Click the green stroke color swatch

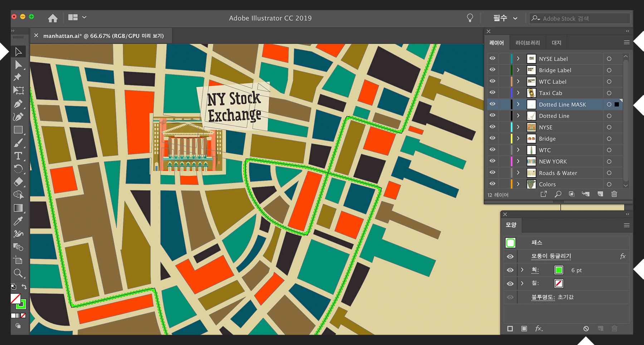pyautogui.click(x=558, y=270)
